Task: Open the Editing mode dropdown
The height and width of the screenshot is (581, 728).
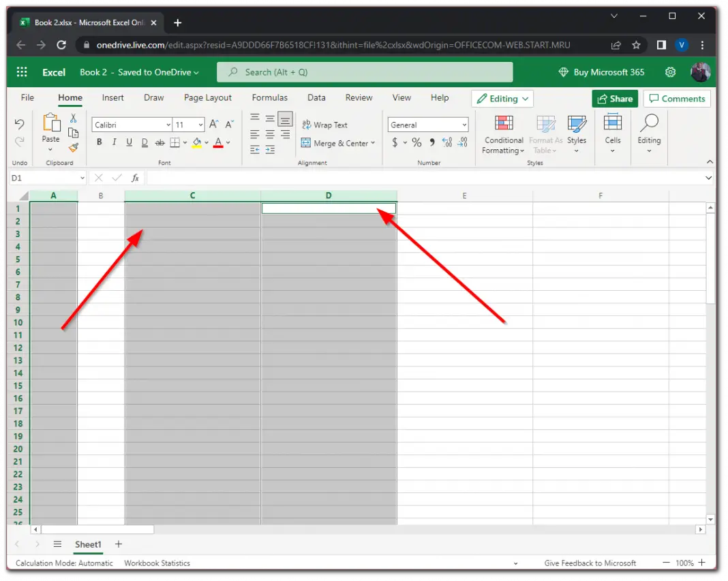Action: (502, 98)
